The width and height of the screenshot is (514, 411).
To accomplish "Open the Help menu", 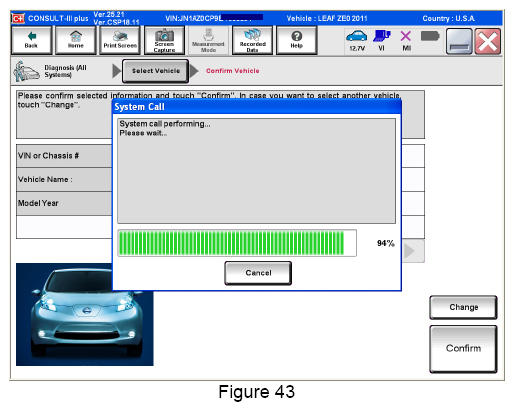I will coord(296,41).
